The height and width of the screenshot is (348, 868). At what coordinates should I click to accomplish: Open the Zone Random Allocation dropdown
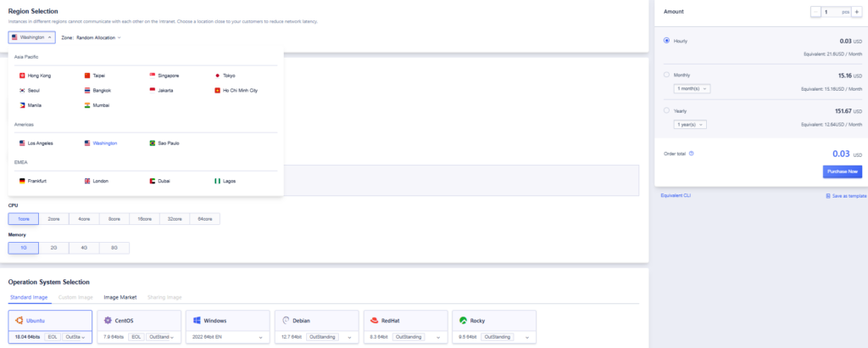point(92,37)
